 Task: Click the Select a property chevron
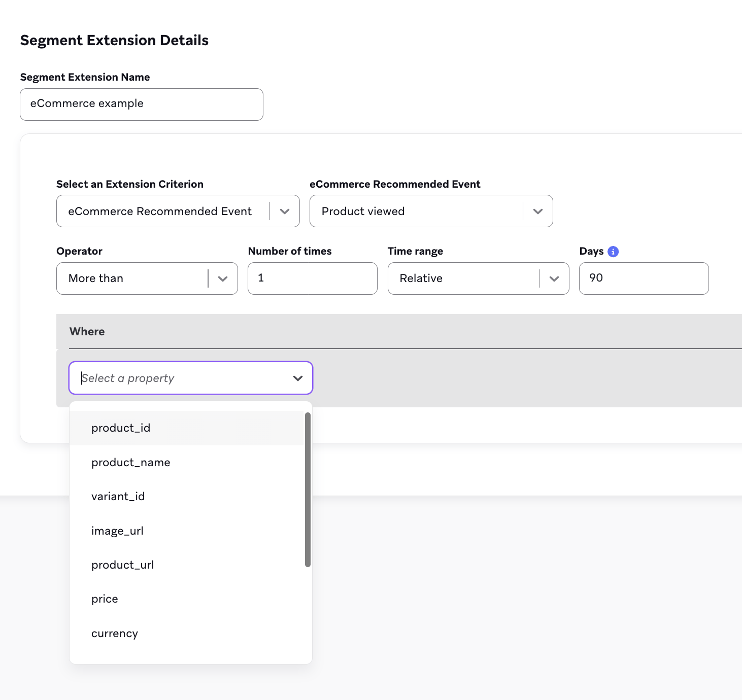click(x=297, y=378)
